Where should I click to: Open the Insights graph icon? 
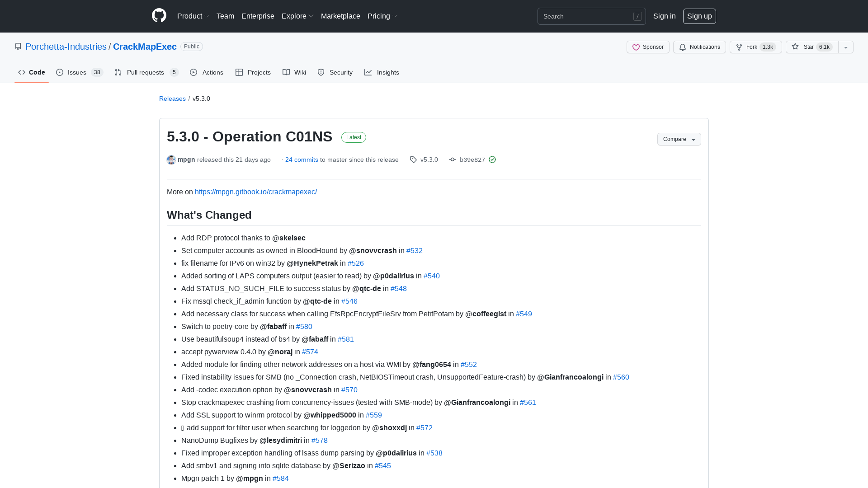[x=369, y=72]
